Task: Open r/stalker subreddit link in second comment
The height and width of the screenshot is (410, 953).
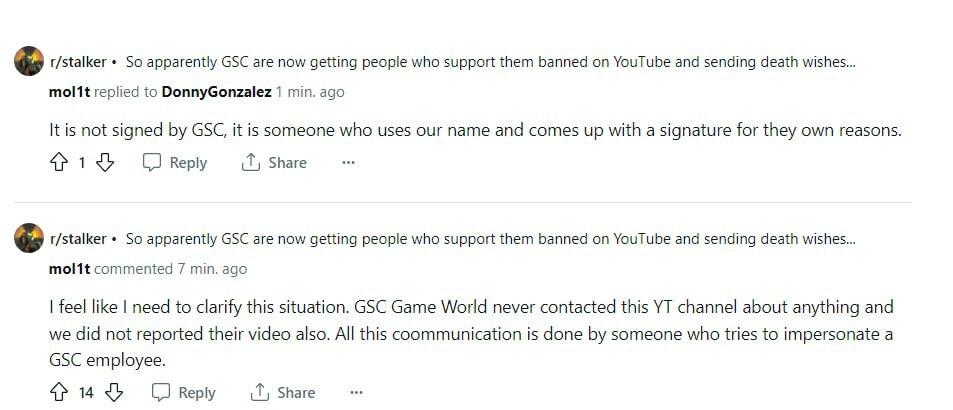Action: 77,239
